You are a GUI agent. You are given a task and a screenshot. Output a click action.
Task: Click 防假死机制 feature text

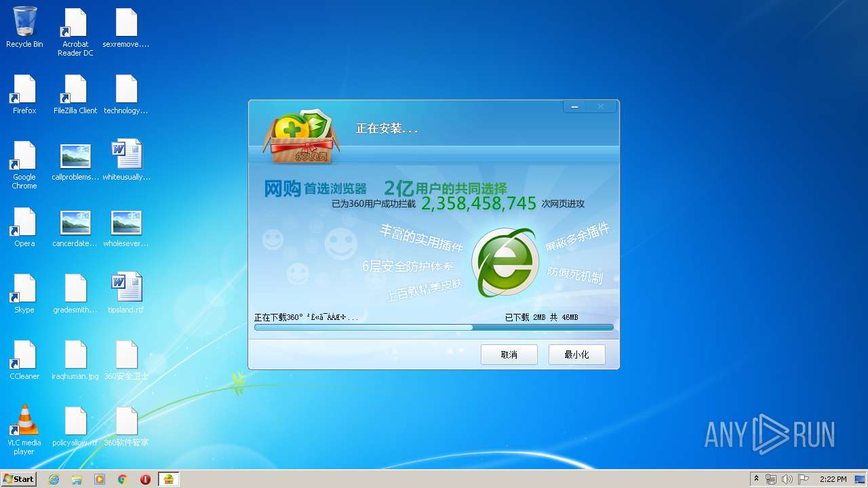(x=575, y=275)
